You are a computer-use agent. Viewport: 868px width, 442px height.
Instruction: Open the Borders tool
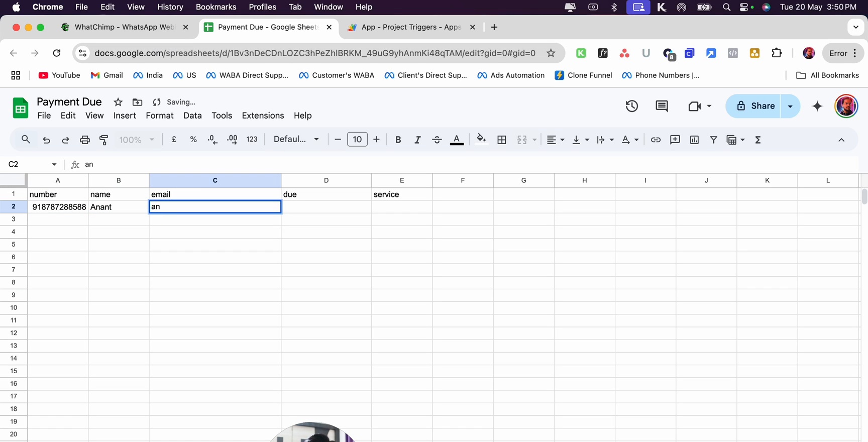point(502,140)
